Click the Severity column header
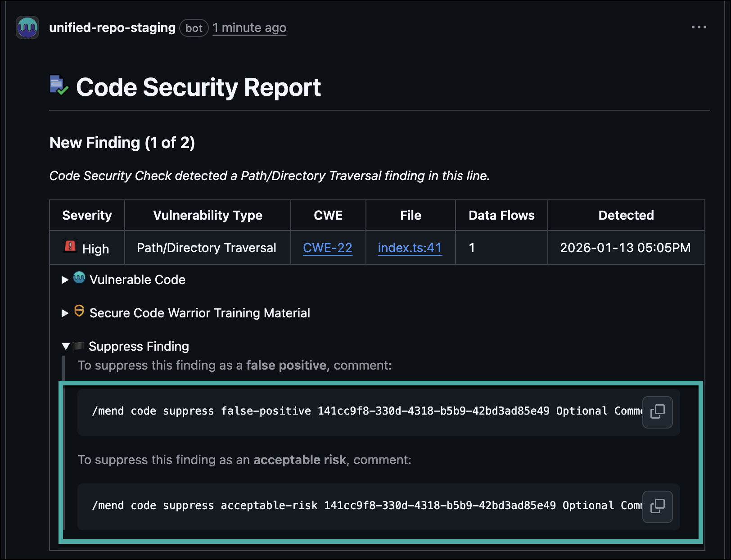This screenshot has width=731, height=560. 87,215
